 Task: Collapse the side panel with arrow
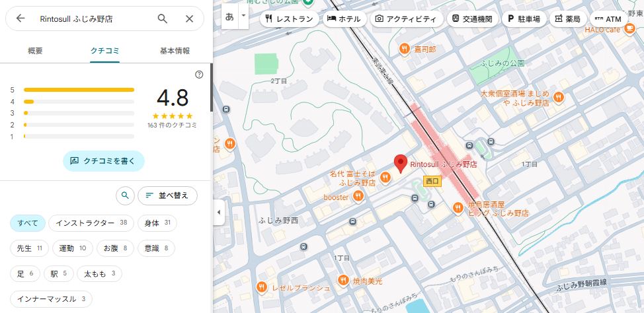[x=218, y=212]
